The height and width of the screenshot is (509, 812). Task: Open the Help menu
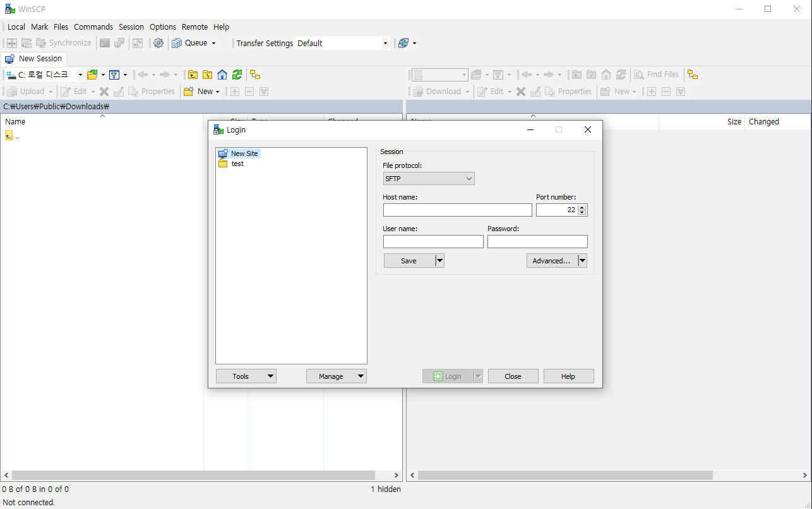221,27
